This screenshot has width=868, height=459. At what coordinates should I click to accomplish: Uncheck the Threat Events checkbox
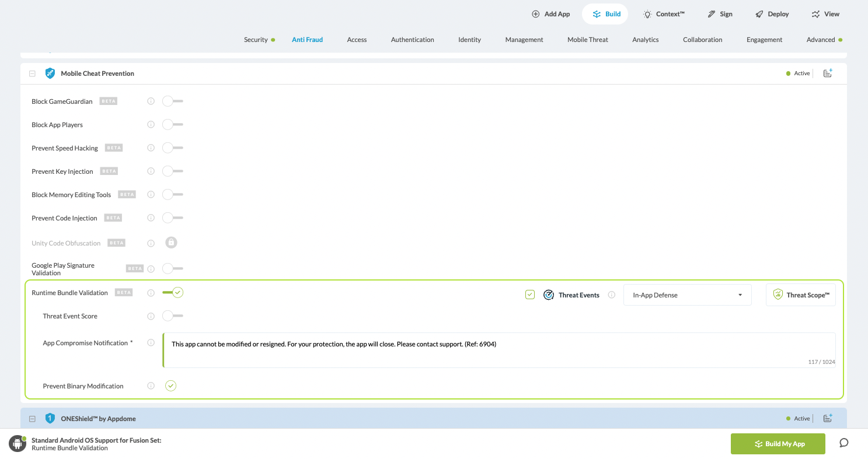(530, 295)
